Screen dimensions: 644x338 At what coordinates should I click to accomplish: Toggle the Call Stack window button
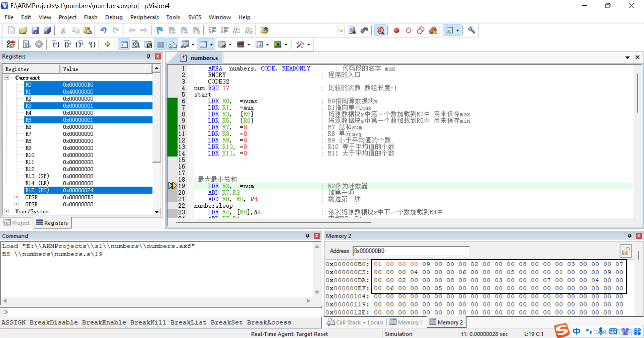tap(173, 44)
